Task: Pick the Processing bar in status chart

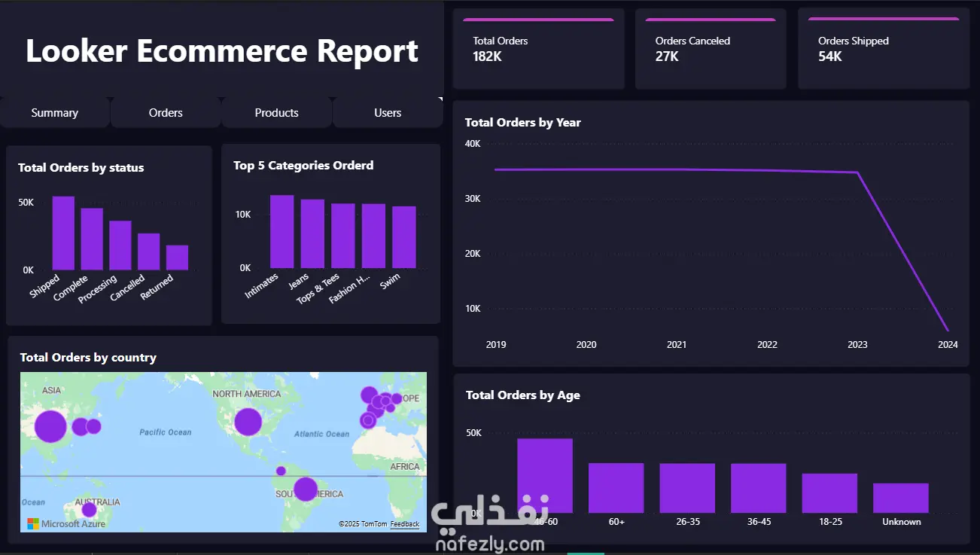Action: click(x=120, y=245)
